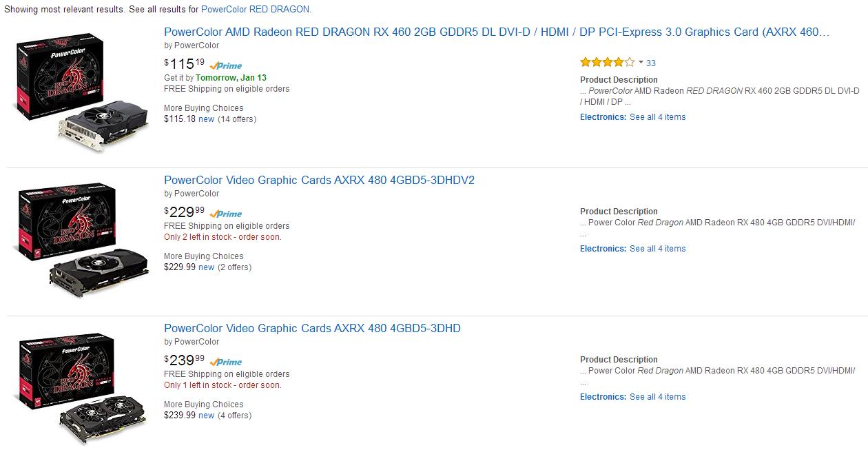Expand the star rating dropdown arrow
The height and width of the screenshot is (450, 868).
tap(641, 62)
